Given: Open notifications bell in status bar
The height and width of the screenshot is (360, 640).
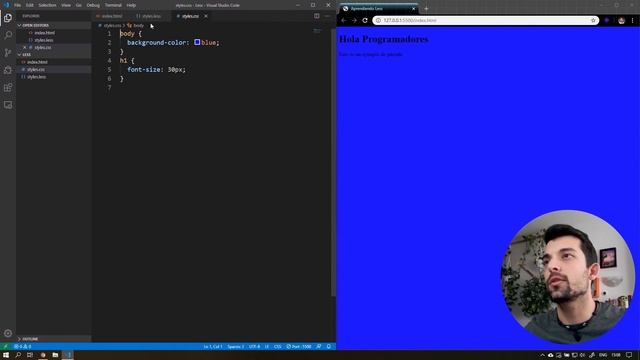Looking at the screenshot, I should 329,347.
